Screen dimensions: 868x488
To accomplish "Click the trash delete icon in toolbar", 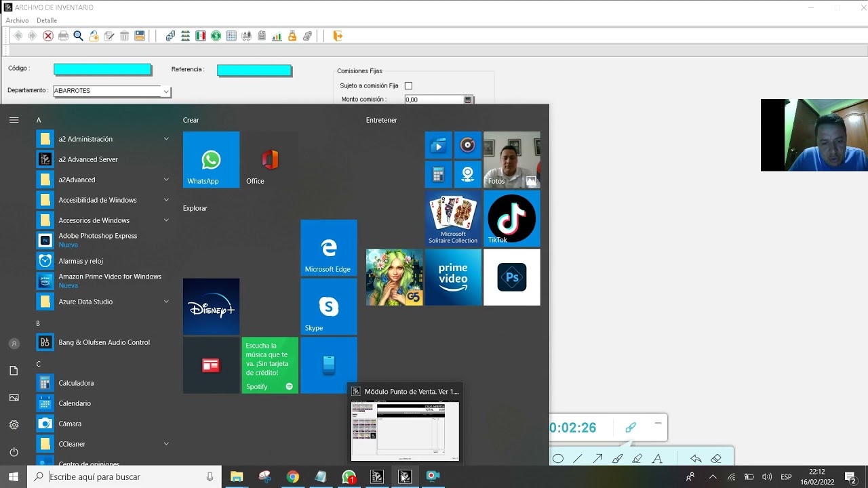I will pyautogui.click(x=124, y=36).
